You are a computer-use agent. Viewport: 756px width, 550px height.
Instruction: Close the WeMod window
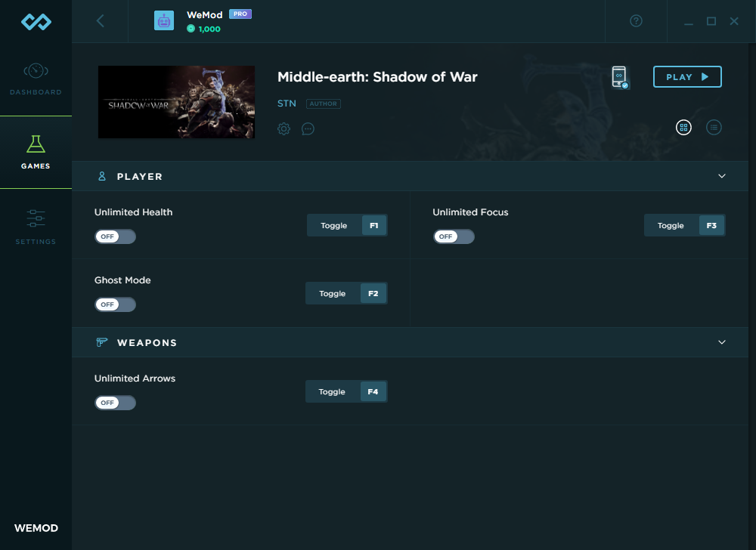(x=734, y=21)
